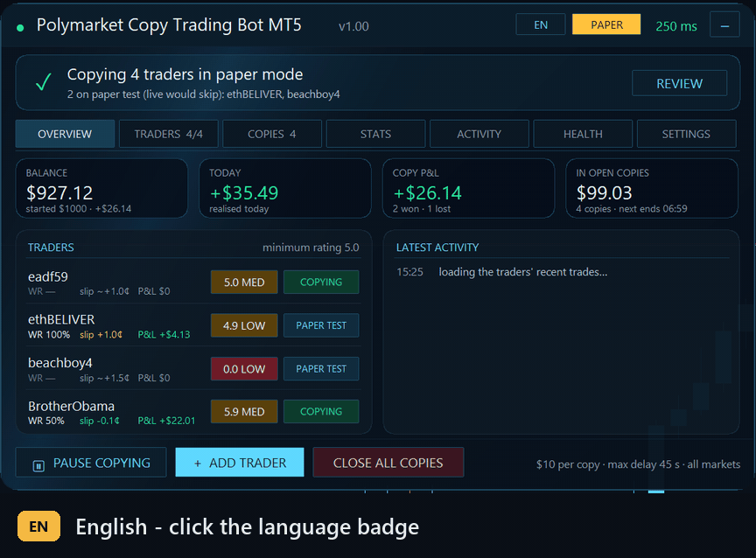The width and height of the screenshot is (756, 558).
Task: Open the HEALTH tab
Action: (x=583, y=134)
